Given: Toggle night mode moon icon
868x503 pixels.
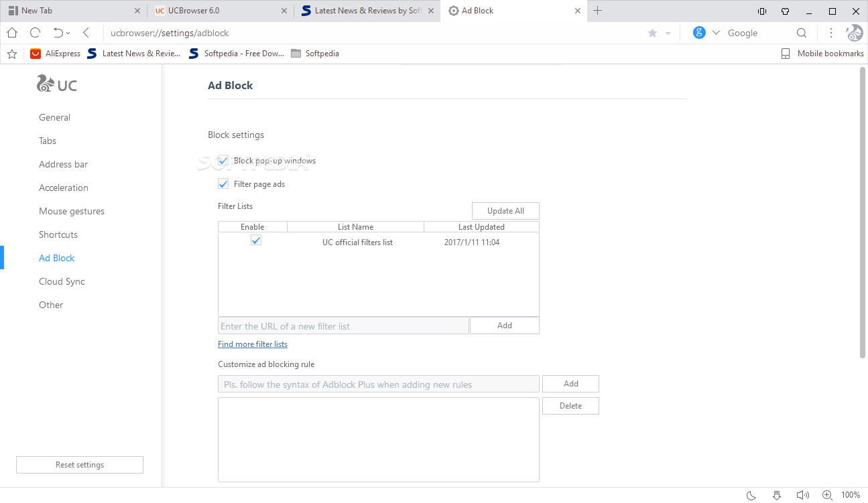Looking at the screenshot, I should (751, 495).
